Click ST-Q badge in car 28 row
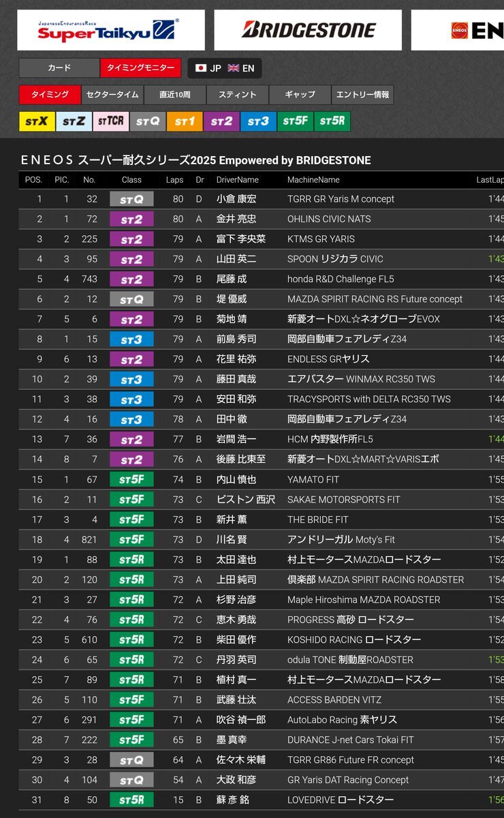Viewport: 504px width, 818px height. click(131, 760)
